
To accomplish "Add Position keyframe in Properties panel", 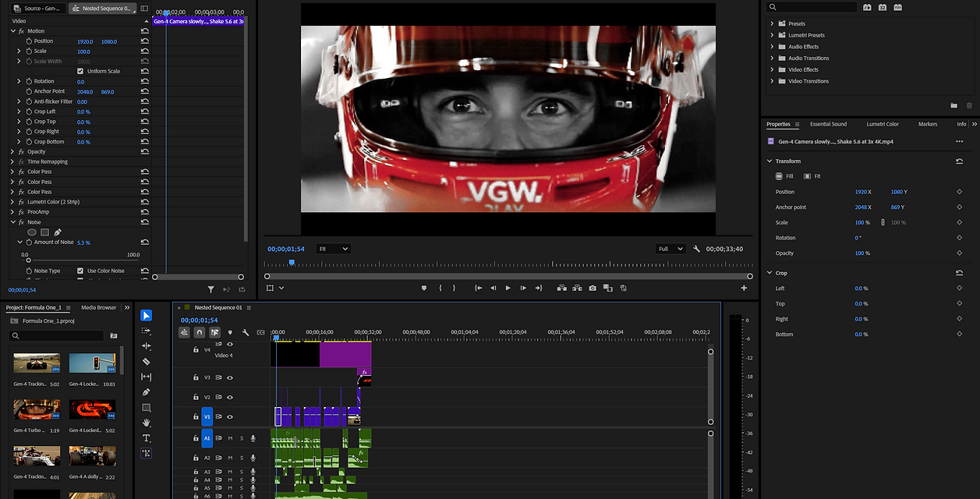I will [x=960, y=192].
